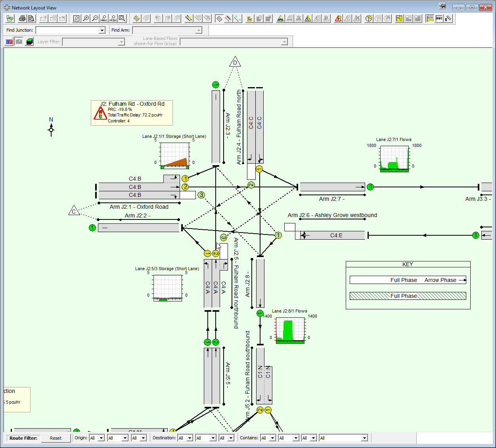This screenshot has height=448, width=496.
Task: Toggle the red-dotted connector display button
Action: coord(228,18)
